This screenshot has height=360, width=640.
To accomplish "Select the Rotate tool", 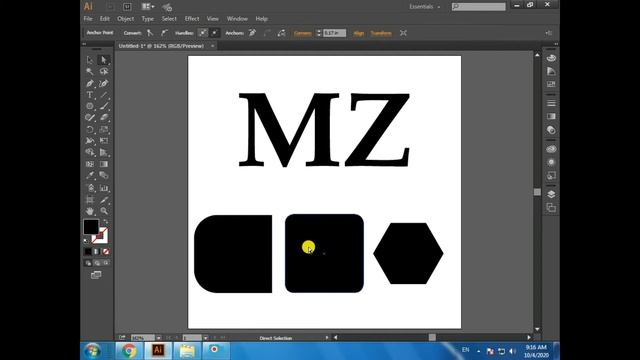I will 90,129.
